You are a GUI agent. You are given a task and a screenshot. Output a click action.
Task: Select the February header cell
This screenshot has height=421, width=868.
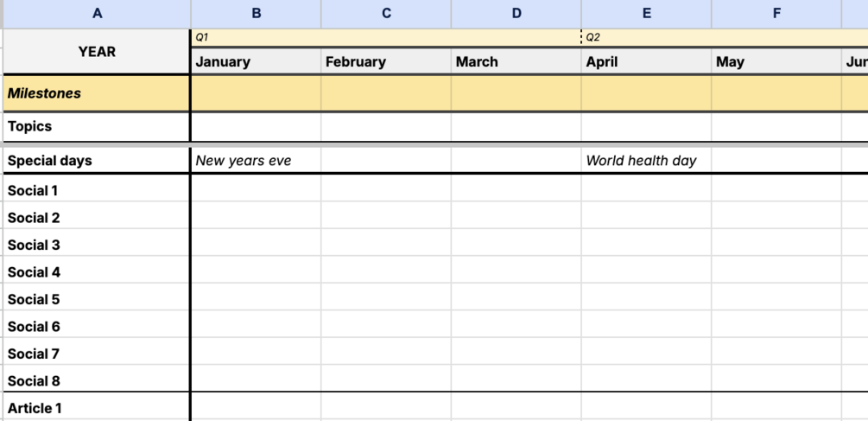[386, 61]
